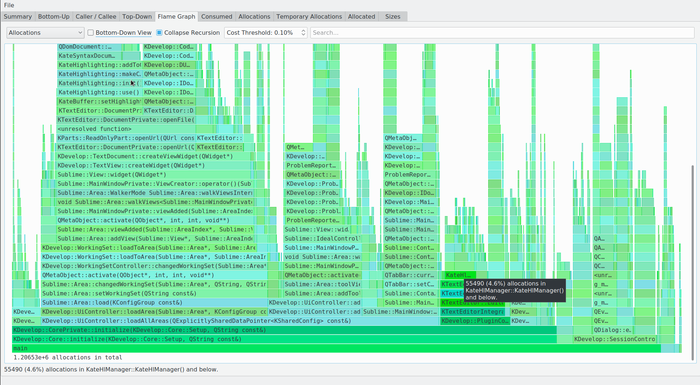Select the Caller / Callee tab
The height and width of the screenshot is (385, 700).
point(96,17)
